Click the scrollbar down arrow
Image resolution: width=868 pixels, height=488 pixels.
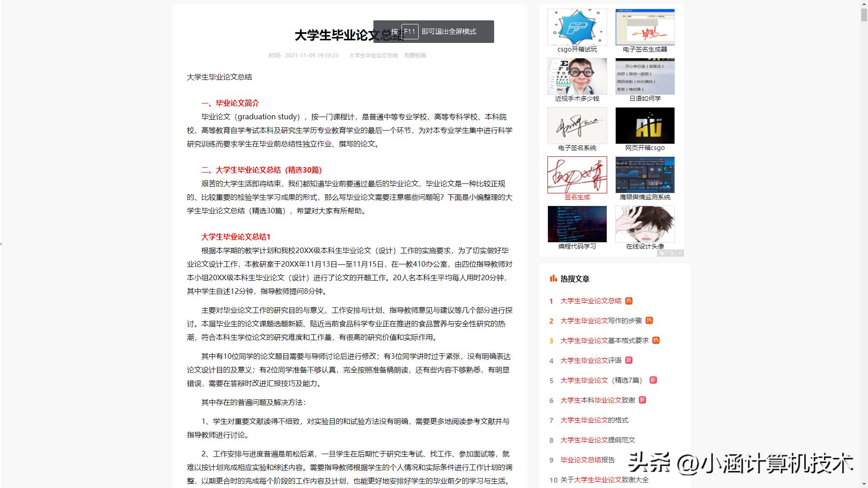pos(864,484)
